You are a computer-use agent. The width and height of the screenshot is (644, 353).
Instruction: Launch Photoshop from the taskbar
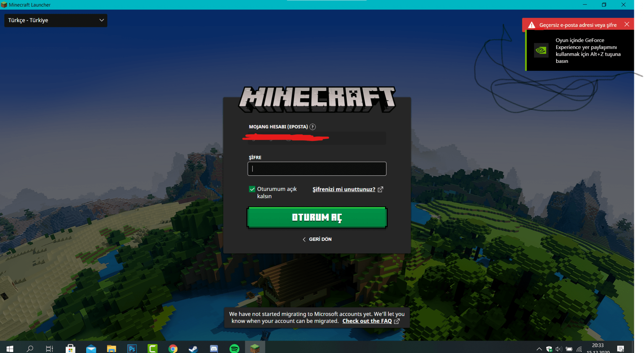[x=132, y=349]
